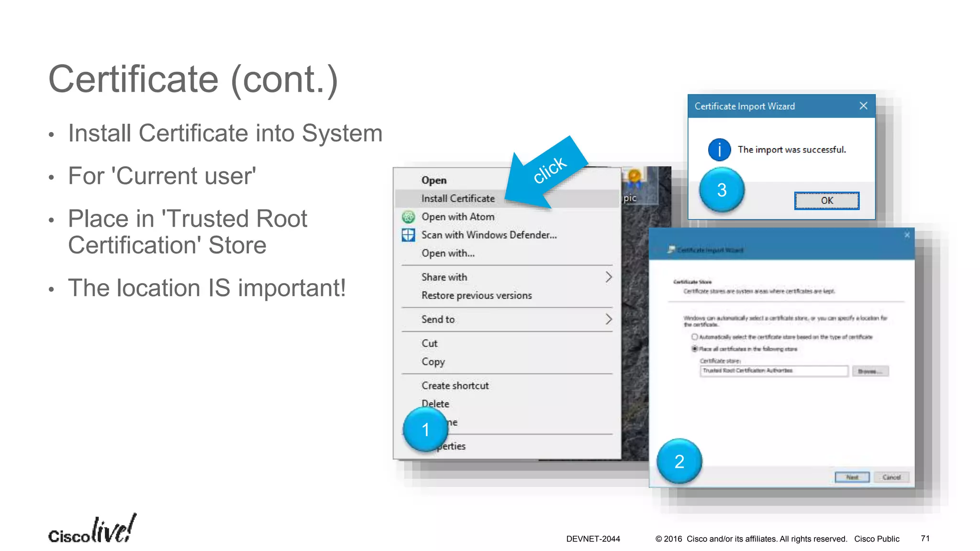Viewport: 980px width, 551px height.
Task: Click the Certificate store text field
Action: coord(774,371)
